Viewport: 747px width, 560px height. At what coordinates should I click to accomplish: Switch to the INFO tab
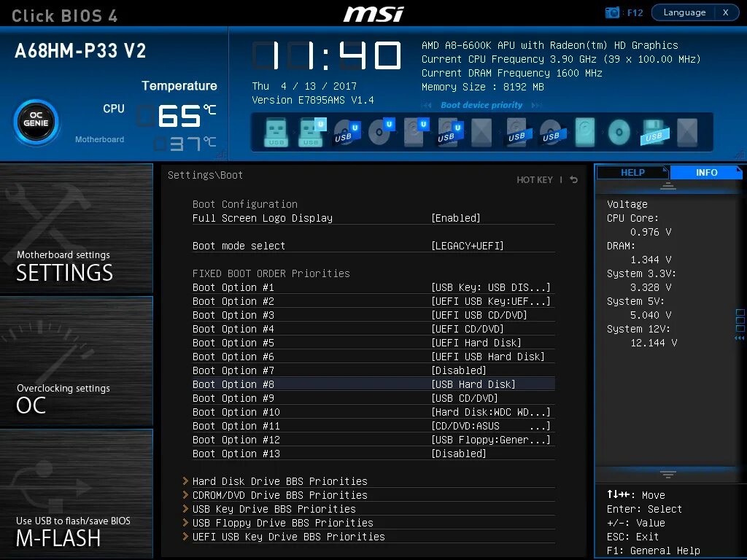point(706,172)
